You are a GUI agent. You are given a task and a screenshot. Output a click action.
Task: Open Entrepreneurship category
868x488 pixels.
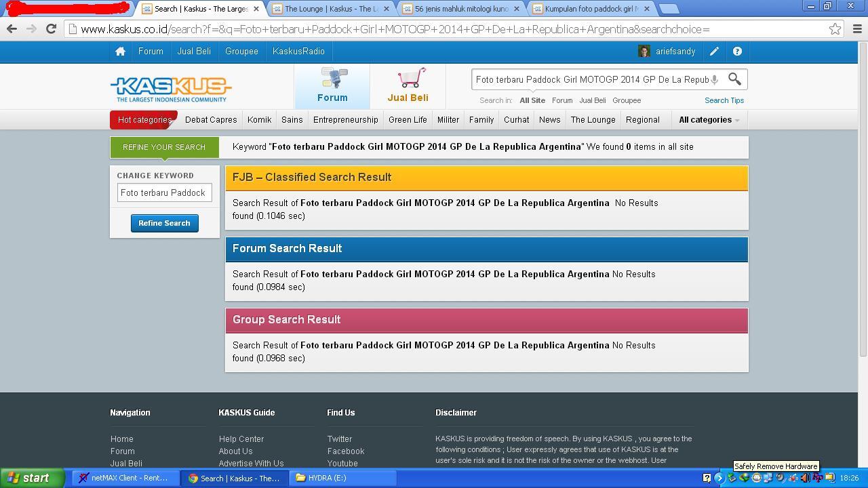coord(346,120)
